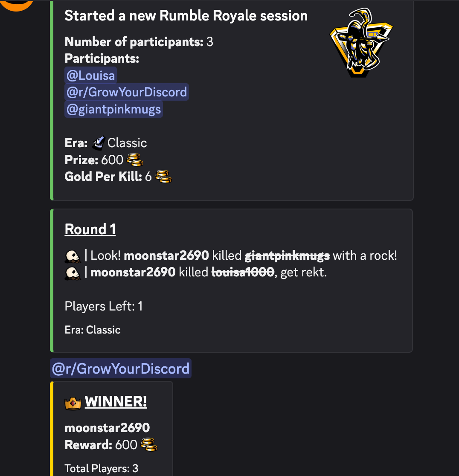Click the gold coins emoji beside Prize
The width and height of the screenshot is (459, 476).
tap(135, 160)
